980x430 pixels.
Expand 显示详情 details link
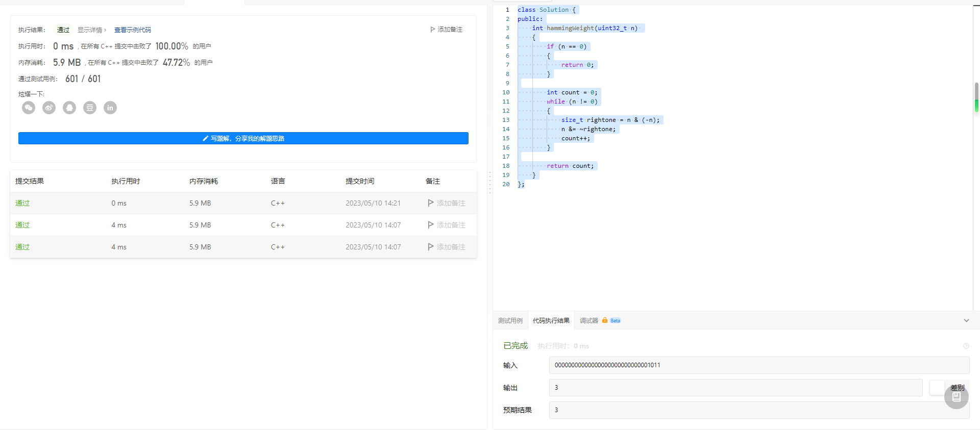click(92, 30)
